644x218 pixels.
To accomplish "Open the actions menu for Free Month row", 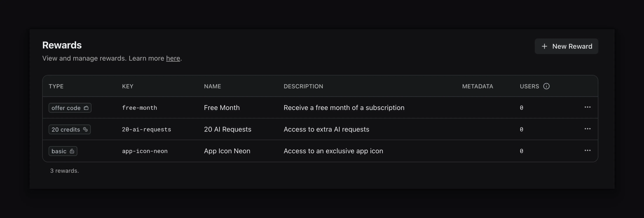I will [x=587, y=107].
